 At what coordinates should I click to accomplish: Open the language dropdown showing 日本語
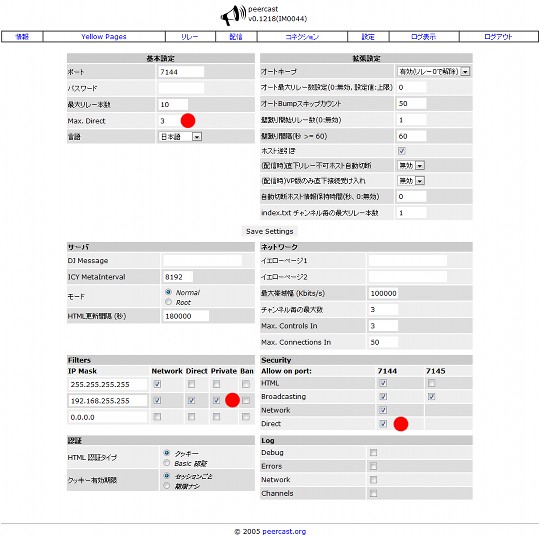[180, 137]
